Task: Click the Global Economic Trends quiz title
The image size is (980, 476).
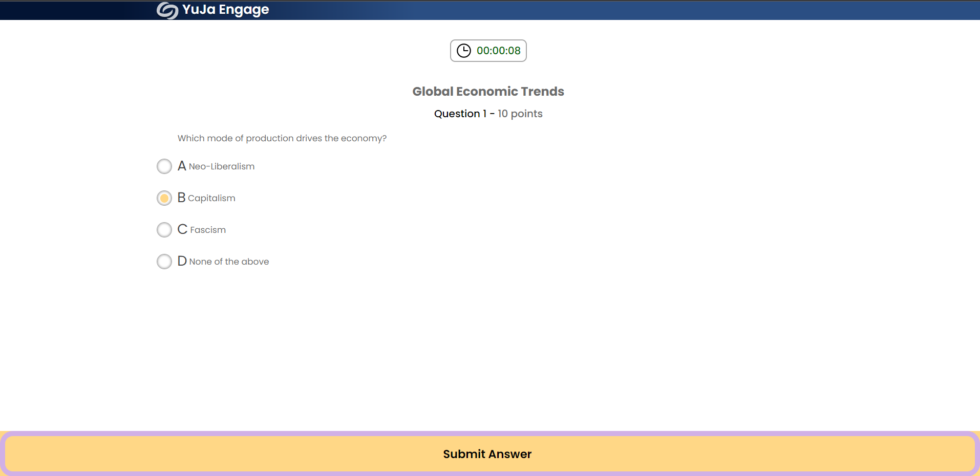Action: (x=488, y=92)
